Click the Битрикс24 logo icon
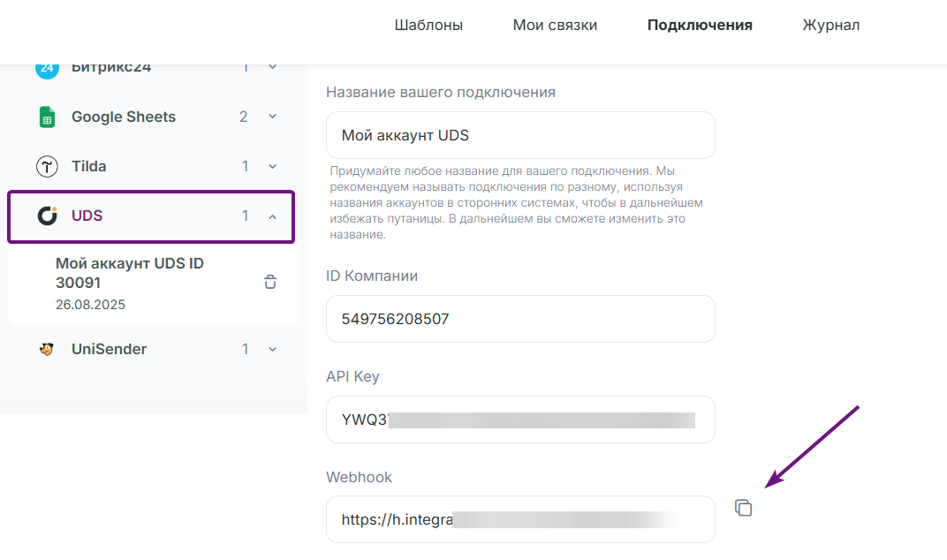The width and height of the screenshot is (947, 560). [47, 70]
